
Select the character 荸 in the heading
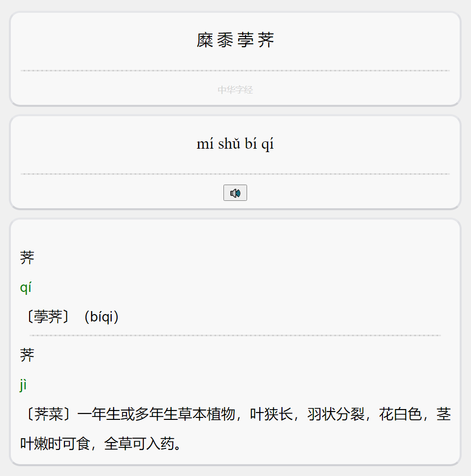pos(246,40)
